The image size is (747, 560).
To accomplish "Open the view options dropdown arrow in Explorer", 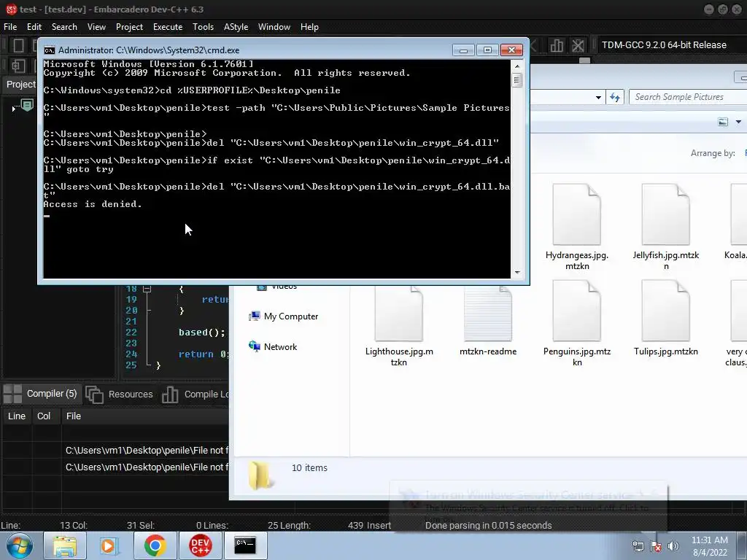I will [738, 122].
